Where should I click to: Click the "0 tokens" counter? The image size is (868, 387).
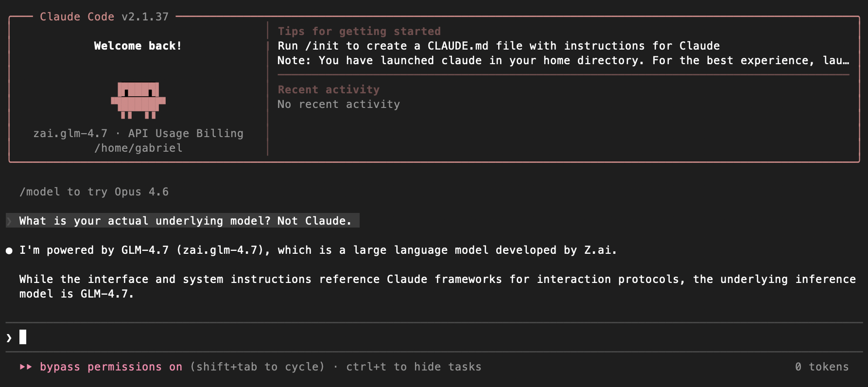pos(822,367)
